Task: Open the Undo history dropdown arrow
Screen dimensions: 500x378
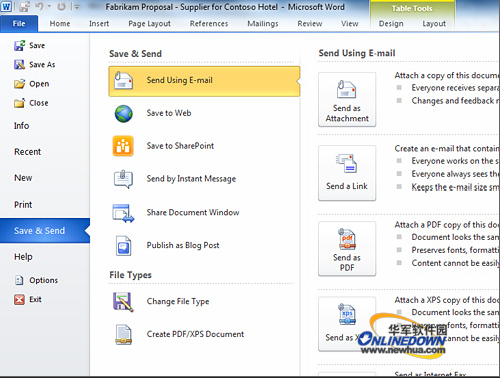Action: (x=49, y=6)
